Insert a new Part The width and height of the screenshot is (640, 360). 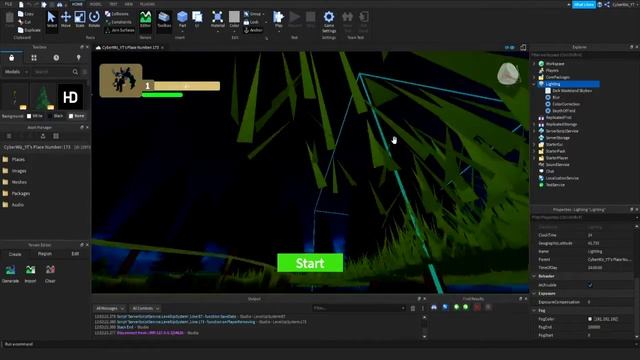(182, 20)
